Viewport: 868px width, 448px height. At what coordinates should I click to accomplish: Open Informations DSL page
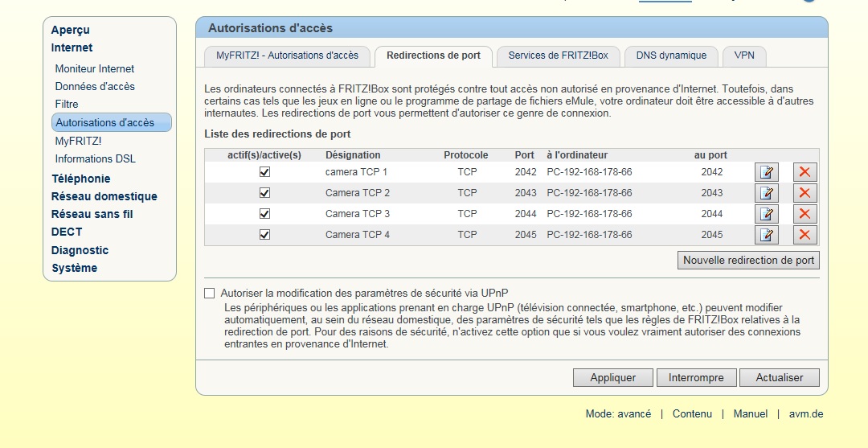[x=95, y=159]
